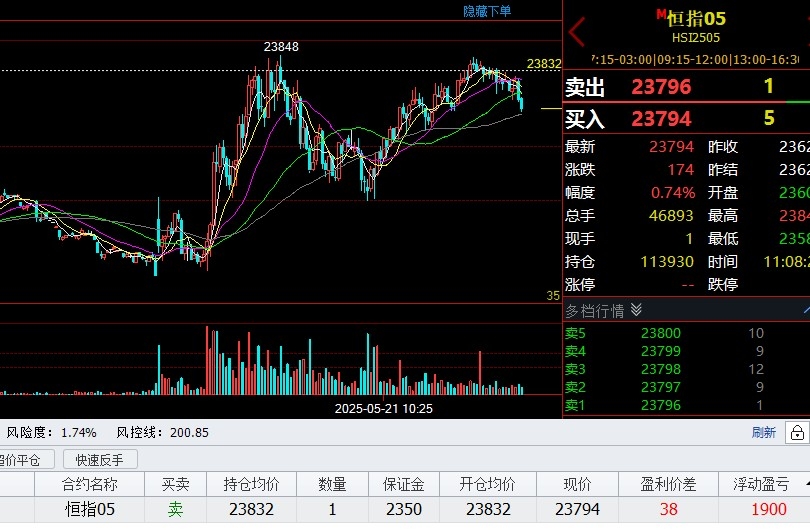Click the 开仓均价 column header
The height and width of the screenshot is (530, 810).
pos(488,484)
